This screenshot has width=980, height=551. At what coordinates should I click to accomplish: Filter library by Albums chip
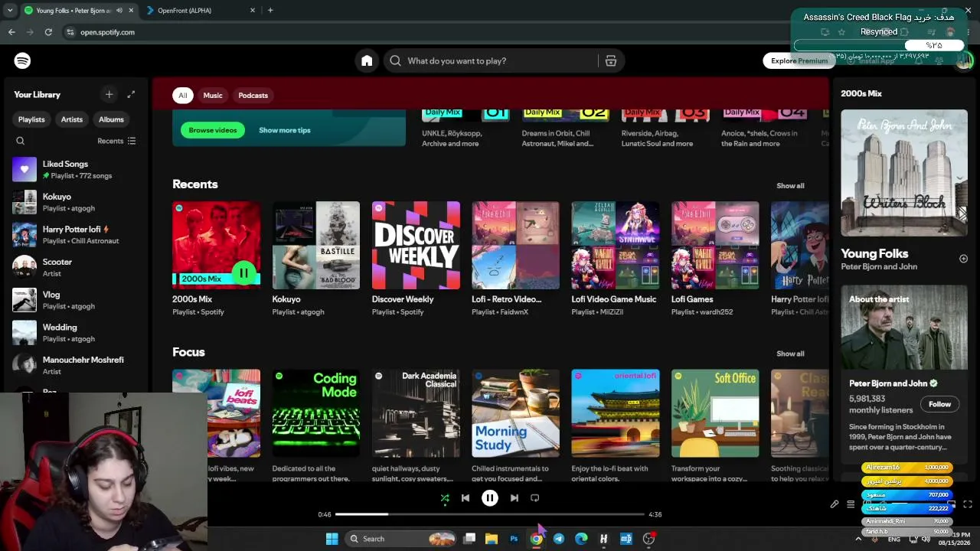(111, 119)
